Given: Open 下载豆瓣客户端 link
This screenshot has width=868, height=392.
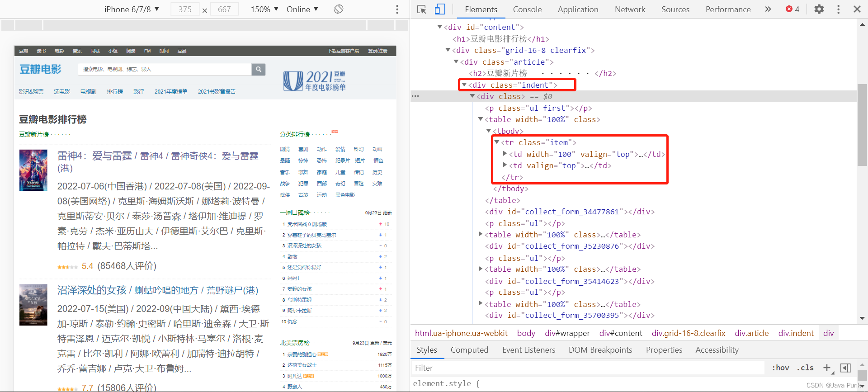Looking at the screenshot, I should [x=343, y=51].
